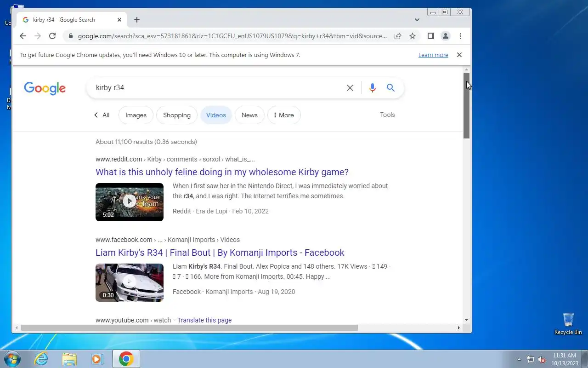Image resolution: width=588 pixels, height=368 pixels.
Task: Open site info via the padlock icon
Action: click(x=70, y=36)
